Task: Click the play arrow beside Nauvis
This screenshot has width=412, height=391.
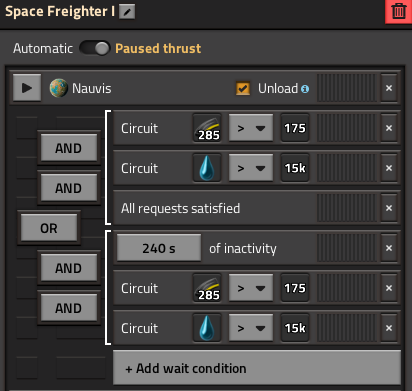Action: [x=27, y=88]
